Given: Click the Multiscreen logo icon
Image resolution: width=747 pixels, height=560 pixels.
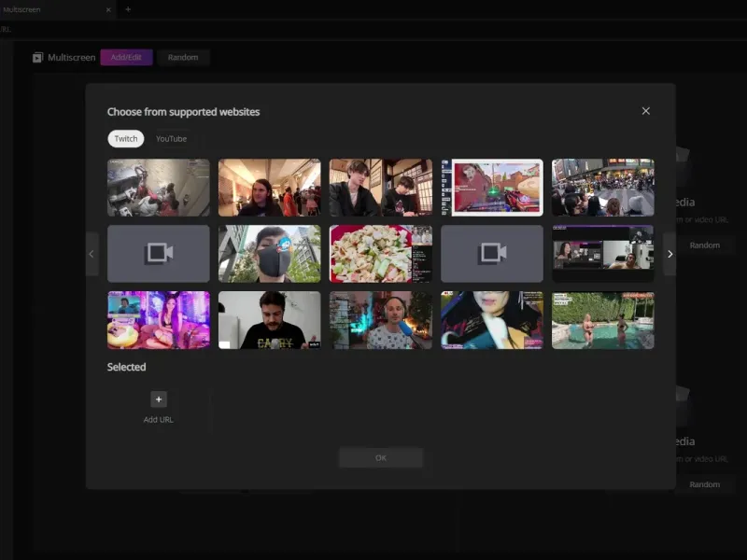Looking at the screenshot, I should coord(37,58).
